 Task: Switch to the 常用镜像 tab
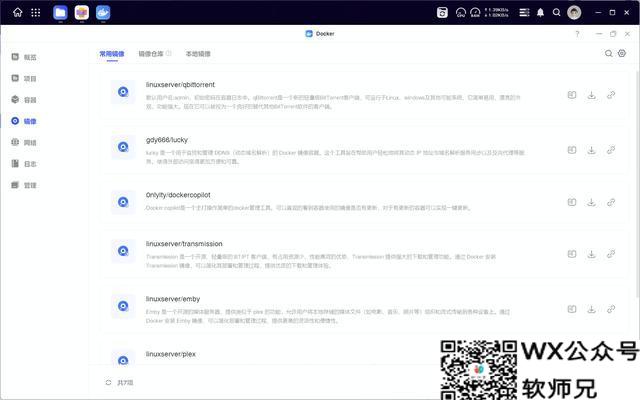112,54
